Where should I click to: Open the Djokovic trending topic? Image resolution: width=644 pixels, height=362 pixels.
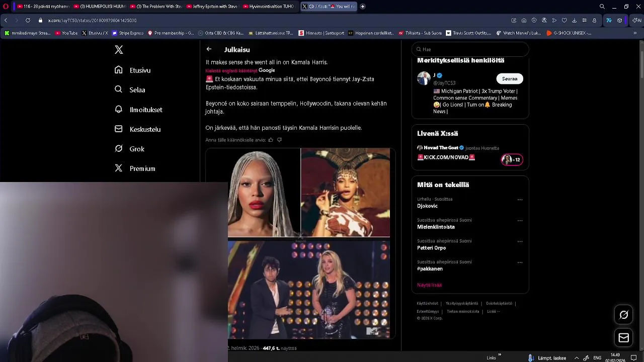pyautogui.click(x=427, y=206)
